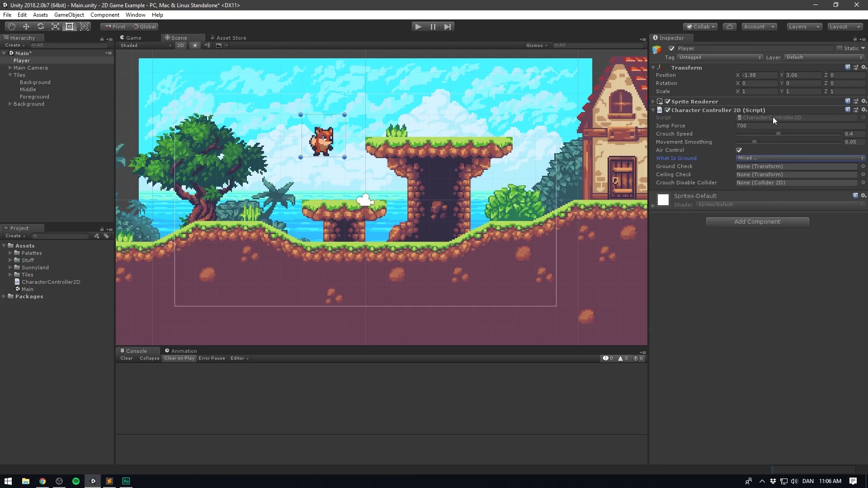Expand the Tiles folder in Project
Screen dimensions: 868x488
tap(10, 274)
